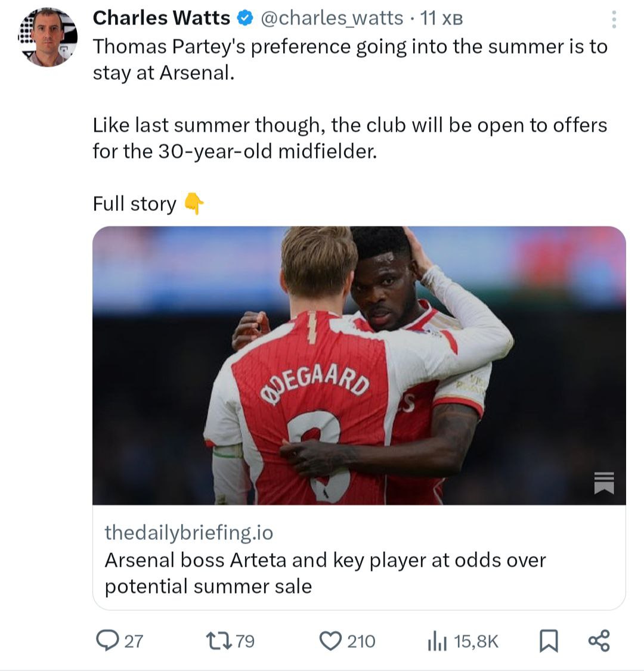Toggle the bookmark icon for this tweet
Screen dimensions: 644x671
[x=549, y=641]
